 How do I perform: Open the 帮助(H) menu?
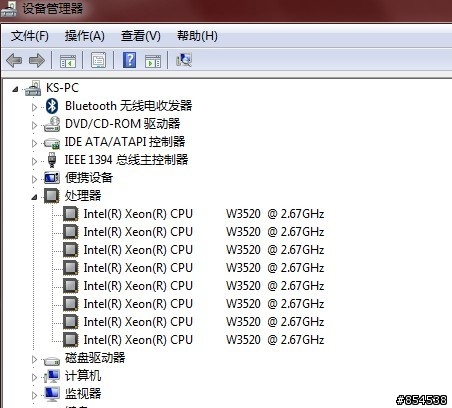[x=197, y=36]
